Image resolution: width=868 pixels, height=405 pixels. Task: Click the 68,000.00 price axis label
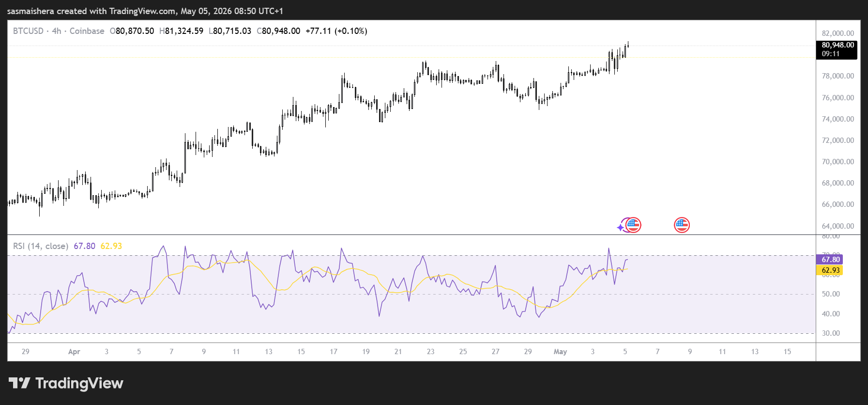(x=838, y=183)
